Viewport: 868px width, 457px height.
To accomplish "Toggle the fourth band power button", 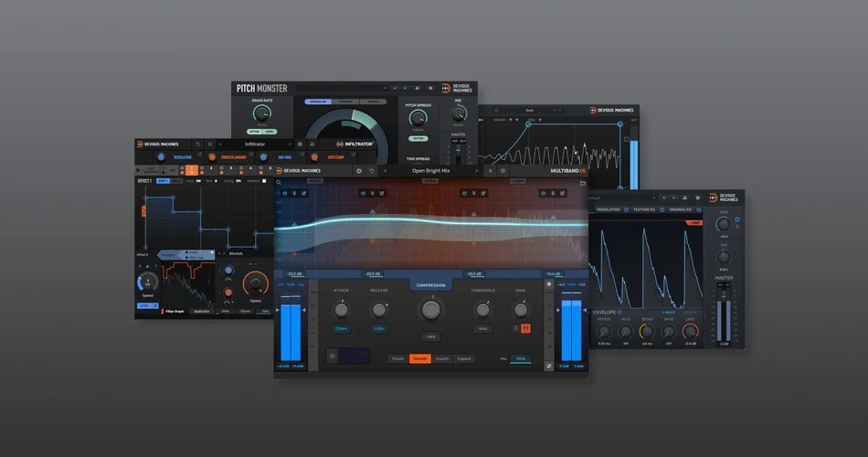I will [x=543, y=194].
